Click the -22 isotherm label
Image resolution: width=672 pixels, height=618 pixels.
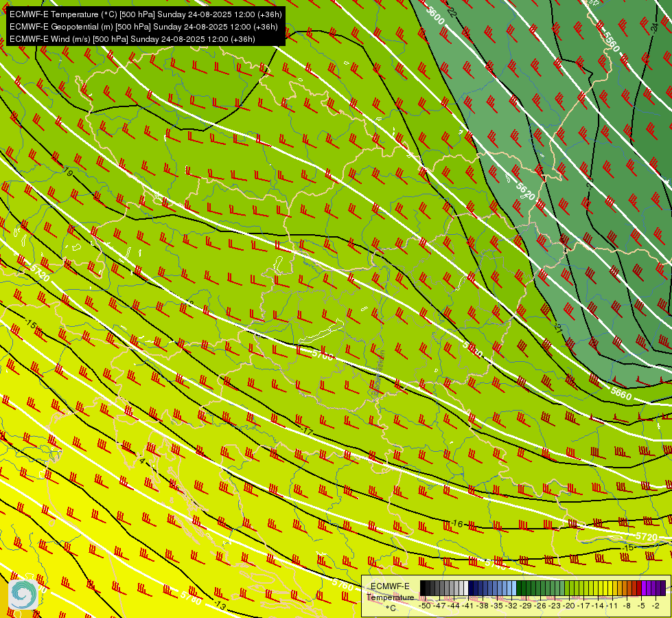[x=452, y=11]
